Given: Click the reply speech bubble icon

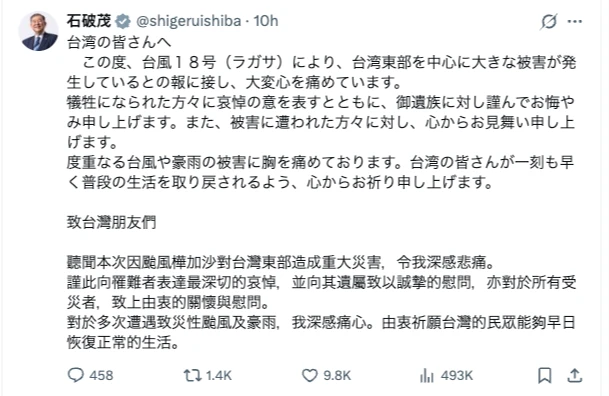Looking at the screenshot, I should (x=75, y=375).
